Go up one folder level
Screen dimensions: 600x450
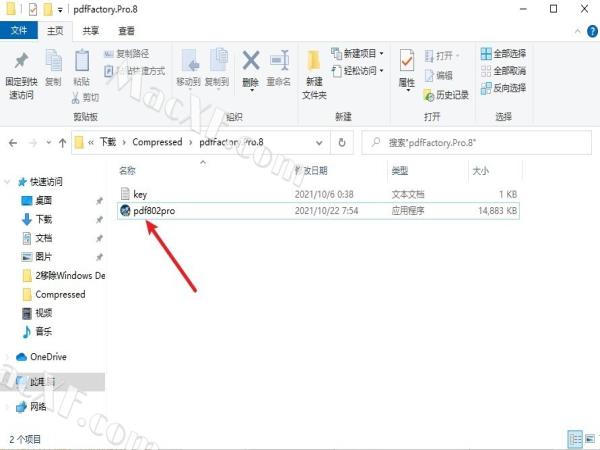pyautogui.click(x=62, y=143)
